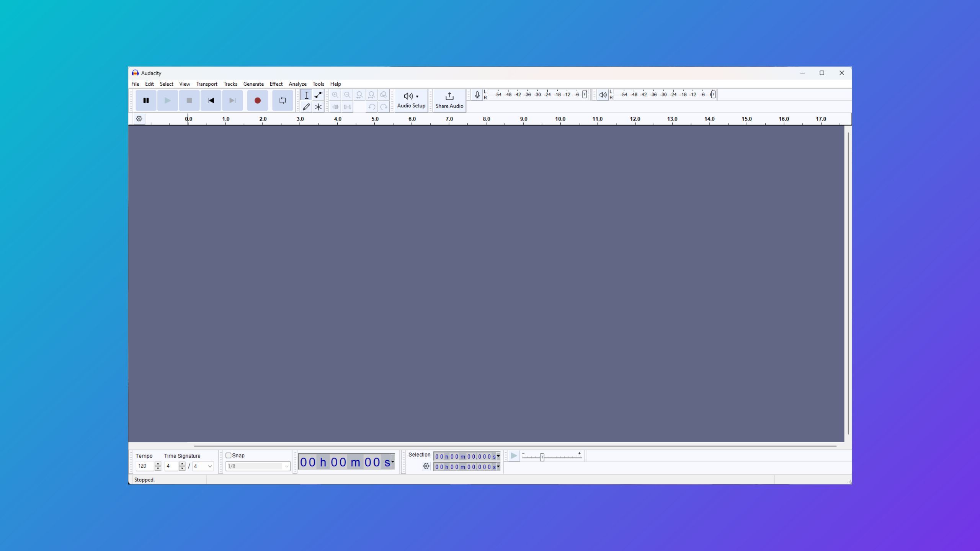Select the Stop button

(x=189, y=100)
